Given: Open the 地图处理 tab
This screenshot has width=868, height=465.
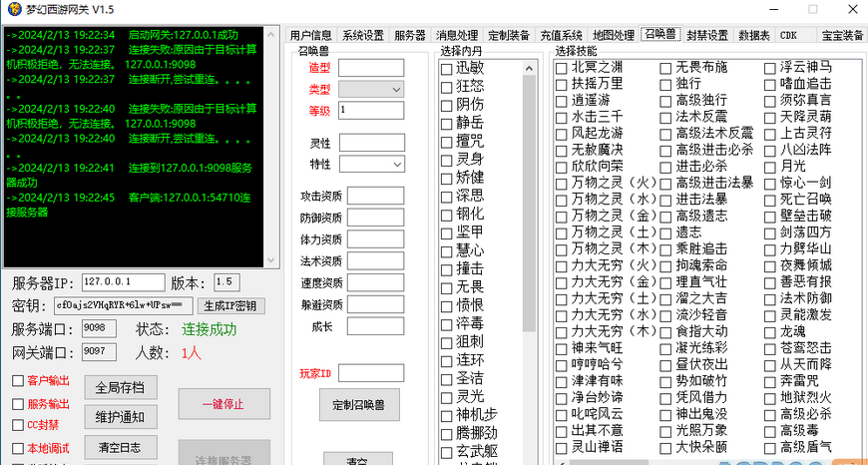Looking at the screenshot, I should tap(613, 36).
